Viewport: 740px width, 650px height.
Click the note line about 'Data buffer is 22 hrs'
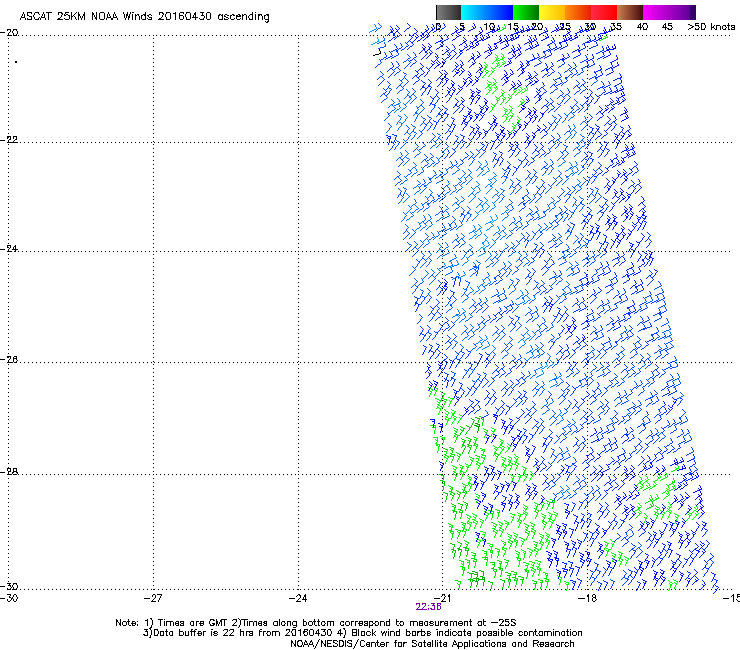362,633
